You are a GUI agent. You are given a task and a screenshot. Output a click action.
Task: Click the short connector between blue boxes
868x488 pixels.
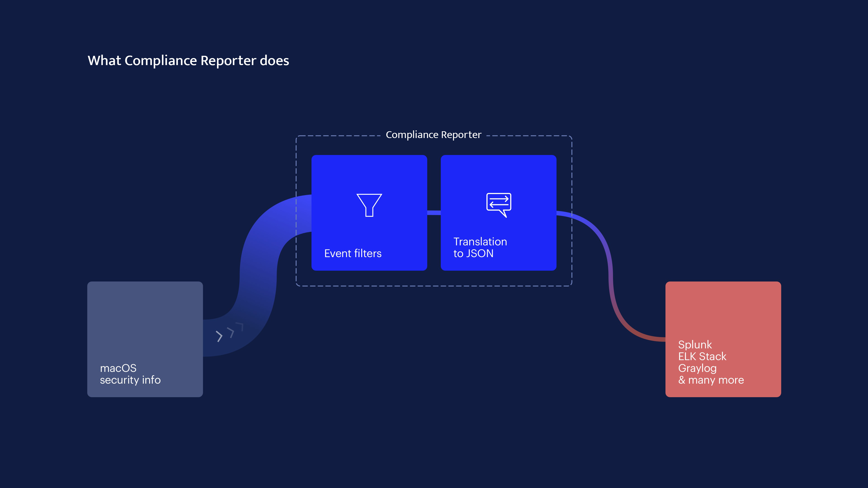click(434, 213)
